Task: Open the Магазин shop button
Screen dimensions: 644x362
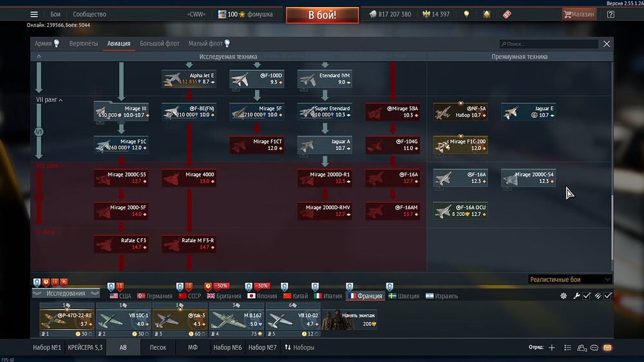Action: (578, 14)
